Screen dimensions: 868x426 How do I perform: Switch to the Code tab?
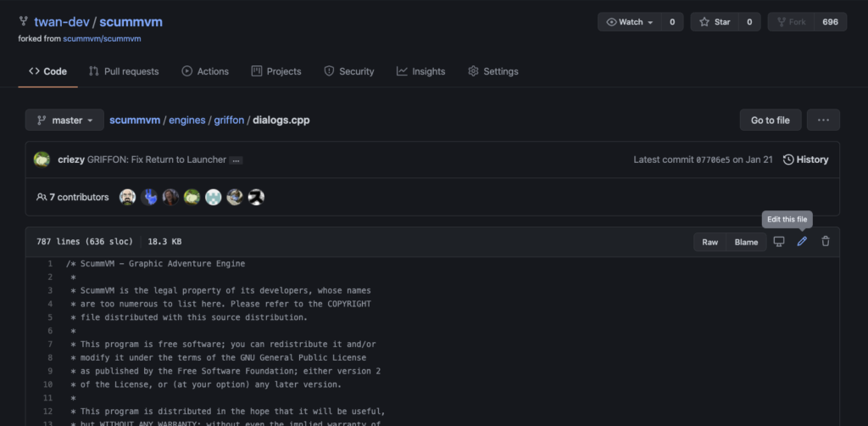click(x=47, y=71)
